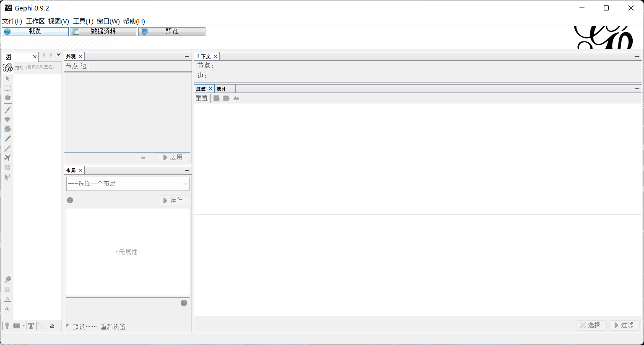This screenshot has height=345, width=644.
Task: Click the light bulb background icon
Action: click(x=7, y=326)
